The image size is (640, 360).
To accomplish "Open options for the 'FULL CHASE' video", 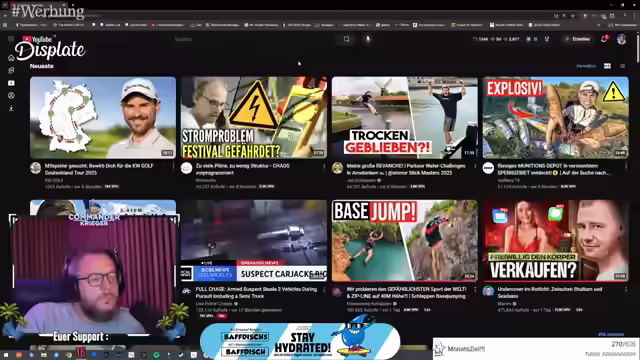I will coord(324,289).
